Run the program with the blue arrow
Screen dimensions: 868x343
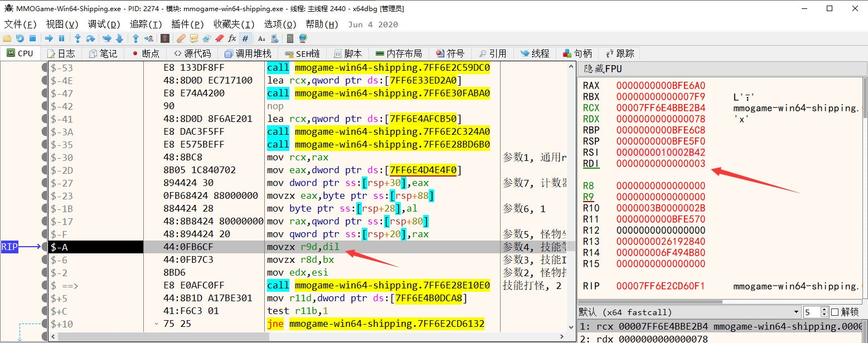pyautogui.click(x=49, y=38)
